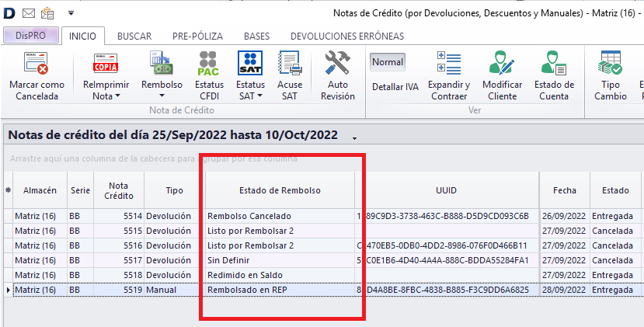
Task: Open the Acuse SAT printer icon
Action: tap(290, 63)
